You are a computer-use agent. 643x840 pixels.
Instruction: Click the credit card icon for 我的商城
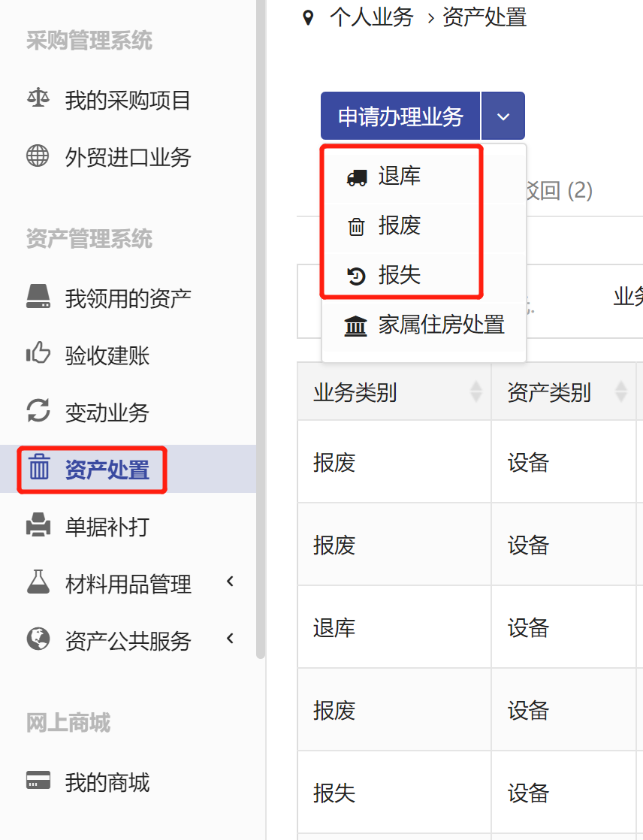[38, 781]
